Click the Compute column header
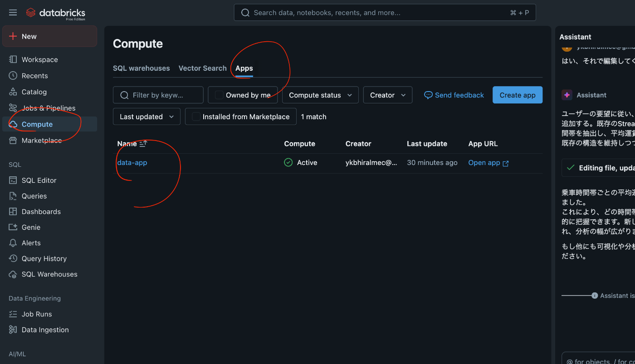635x364 pixels. [x=299, y=144]
